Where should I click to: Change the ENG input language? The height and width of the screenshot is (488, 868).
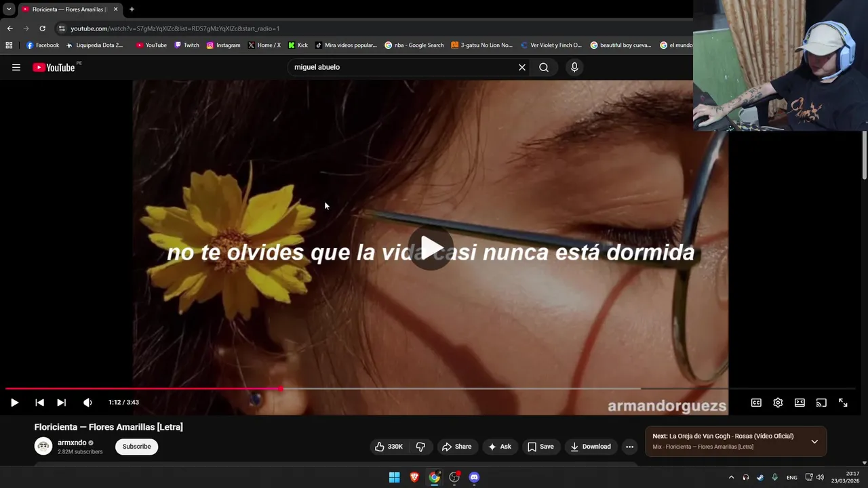pyautogui.click(x=791, y=477)
